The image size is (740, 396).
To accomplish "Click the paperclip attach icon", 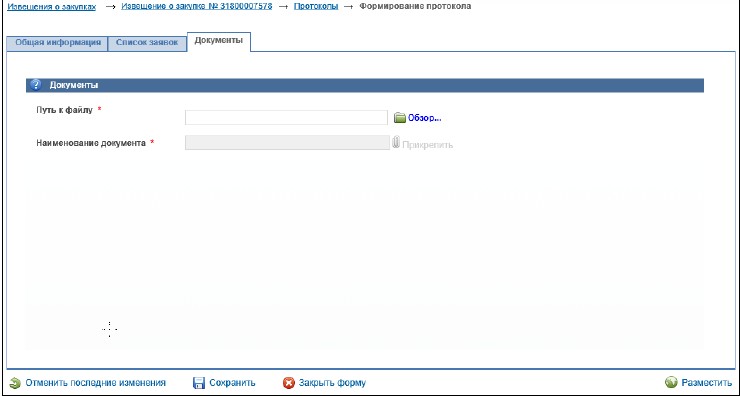I will click(x=396, y=142).
